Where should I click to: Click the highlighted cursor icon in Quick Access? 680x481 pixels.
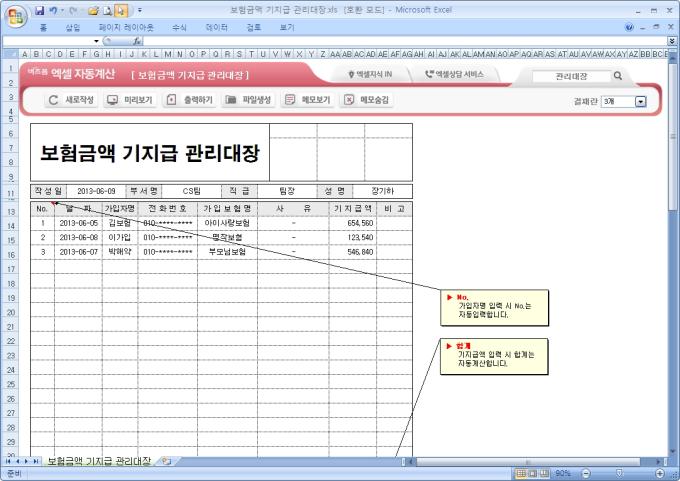tap(121, 10)
